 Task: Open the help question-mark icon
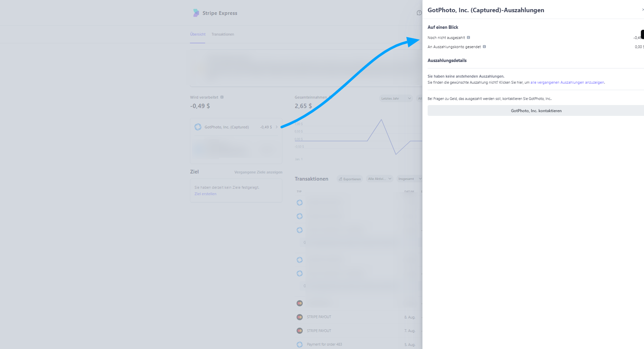419,13
